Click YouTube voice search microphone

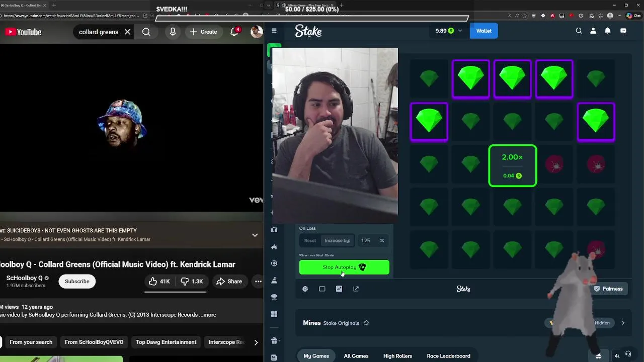(x=173, y=32)
